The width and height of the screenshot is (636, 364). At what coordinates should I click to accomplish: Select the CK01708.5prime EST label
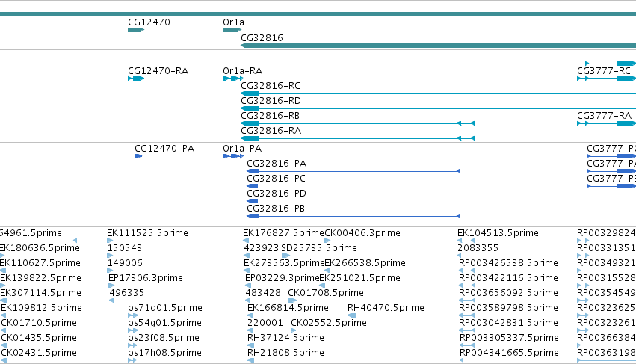[326, 294]
